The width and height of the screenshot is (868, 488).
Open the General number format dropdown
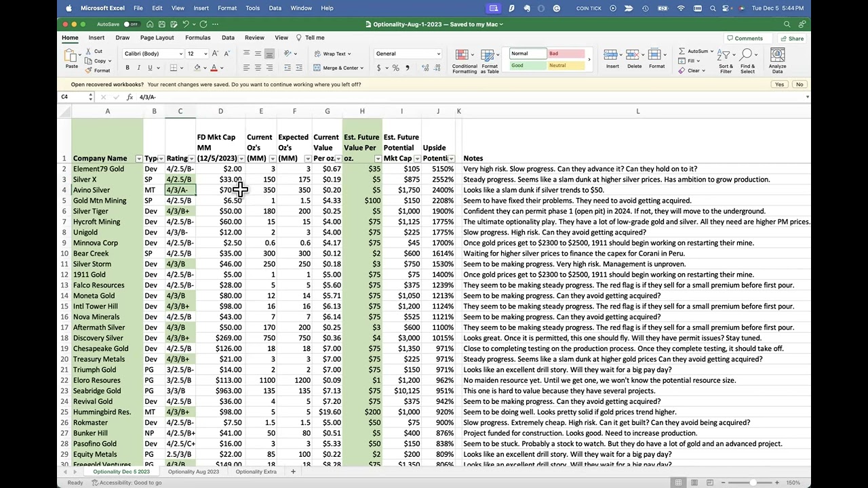438,54
